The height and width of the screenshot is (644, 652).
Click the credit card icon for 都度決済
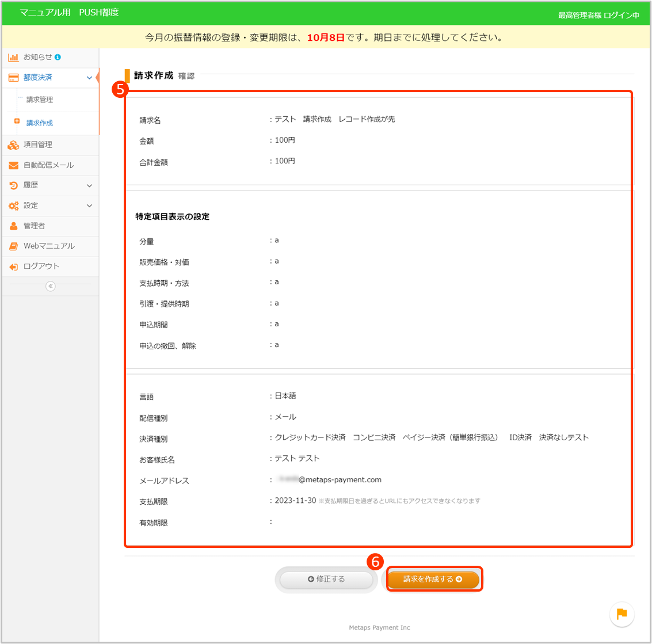click(13, 78)
